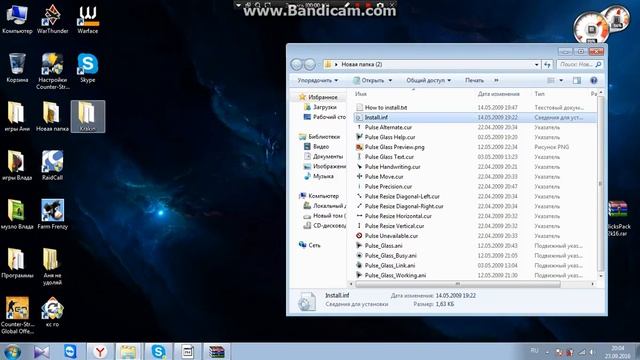This screenshot has width=640, height=360.
Task: Click the Explorer help question-mark icon
Action: tap(593, 80)
